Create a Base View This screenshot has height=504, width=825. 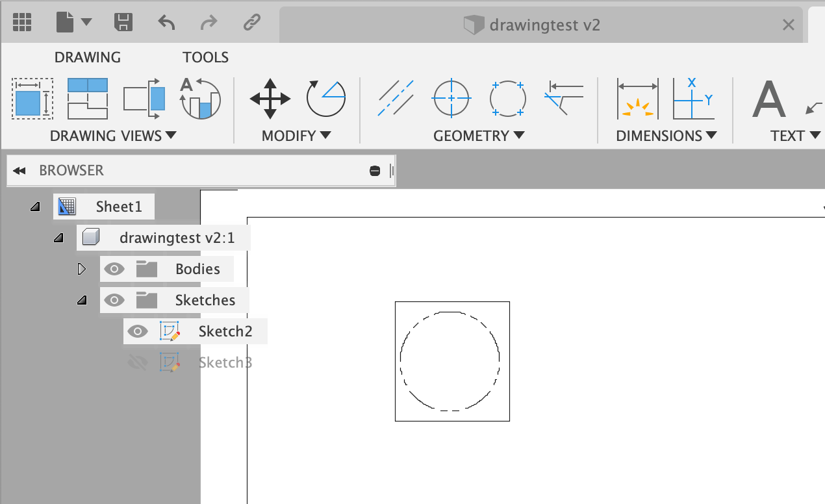point(32,99)
